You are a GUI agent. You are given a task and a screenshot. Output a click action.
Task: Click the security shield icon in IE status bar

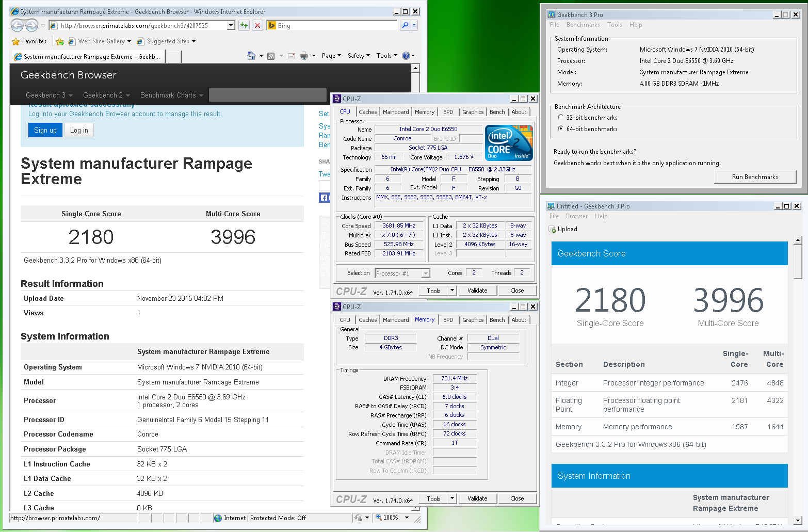point(358,518)
